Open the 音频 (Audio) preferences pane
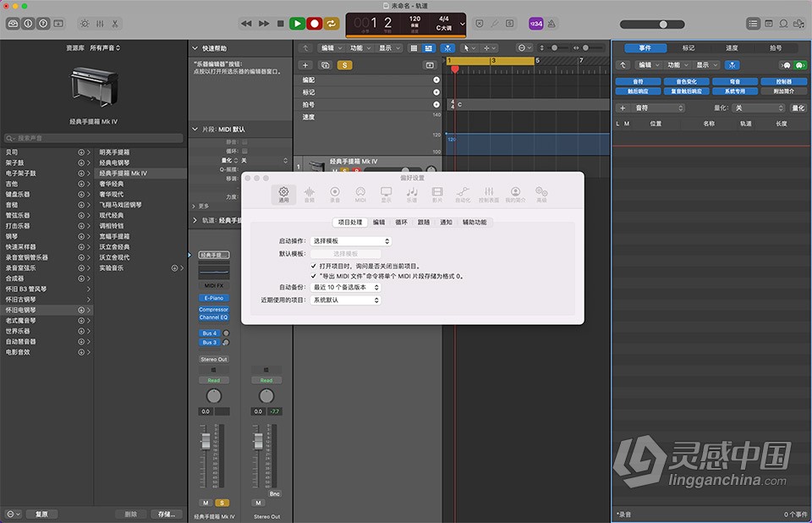The height and width of the screenshot is (523, 812). 310,195
